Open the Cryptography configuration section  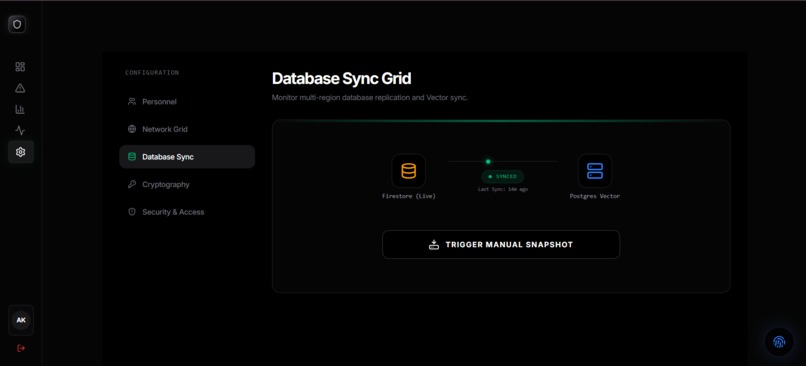point(187,184)
